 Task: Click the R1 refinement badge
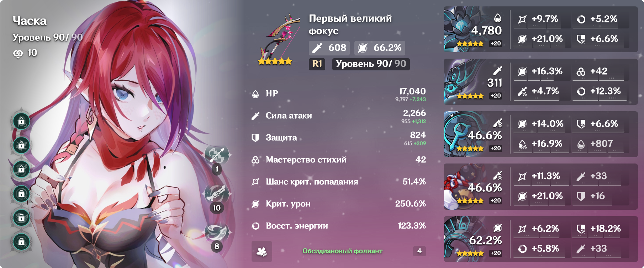pyautogui.click(x=317, y=64)
